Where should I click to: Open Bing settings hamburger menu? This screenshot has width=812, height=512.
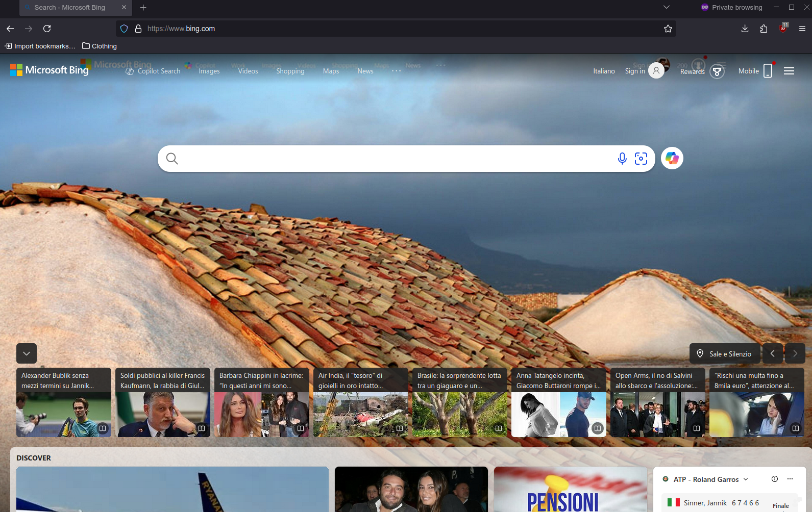pyautogui.click(x=789, y=71)
